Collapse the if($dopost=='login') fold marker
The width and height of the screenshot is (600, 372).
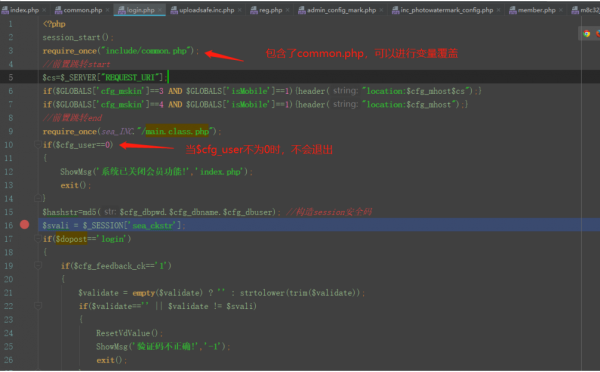click(38, 238)
